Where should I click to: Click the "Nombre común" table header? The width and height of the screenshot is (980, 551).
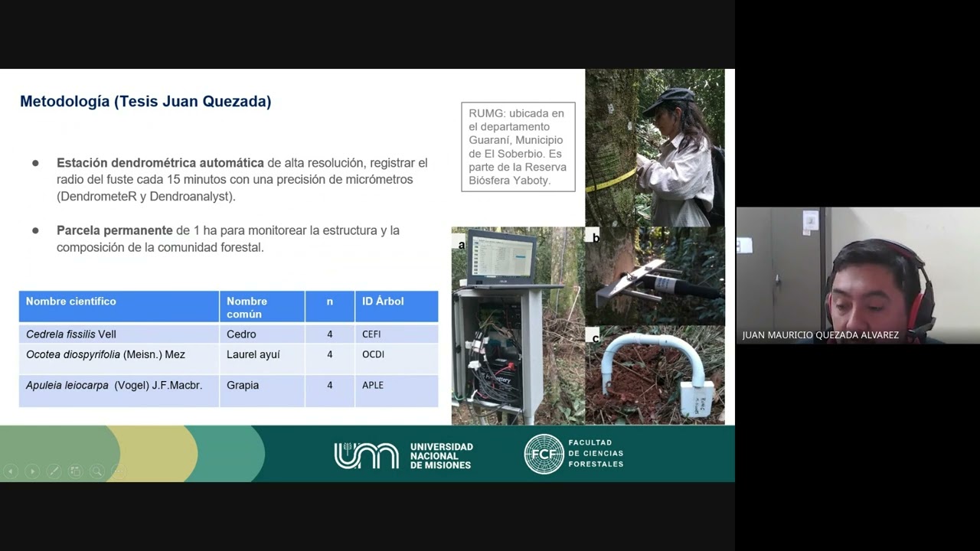pyautogui.click(x=262, y=307)
